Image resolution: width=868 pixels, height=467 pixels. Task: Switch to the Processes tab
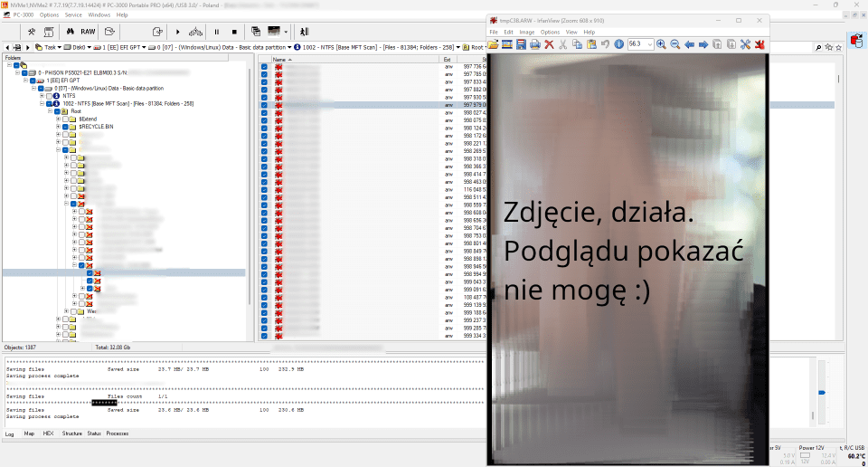click(117, 434)
